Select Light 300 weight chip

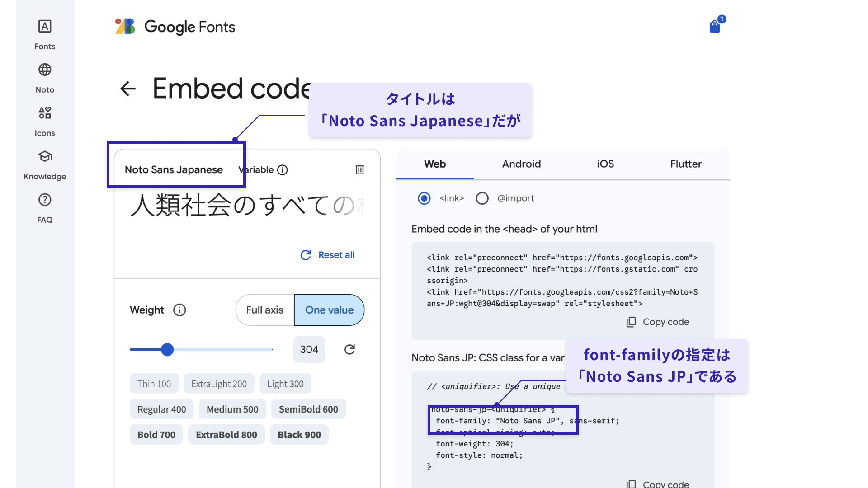[285, 384]
